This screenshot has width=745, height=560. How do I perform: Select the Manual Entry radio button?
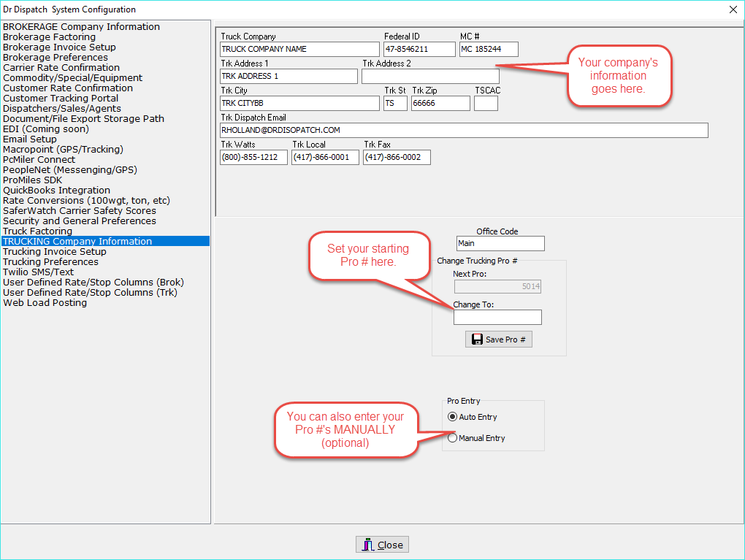pos(452,438)
